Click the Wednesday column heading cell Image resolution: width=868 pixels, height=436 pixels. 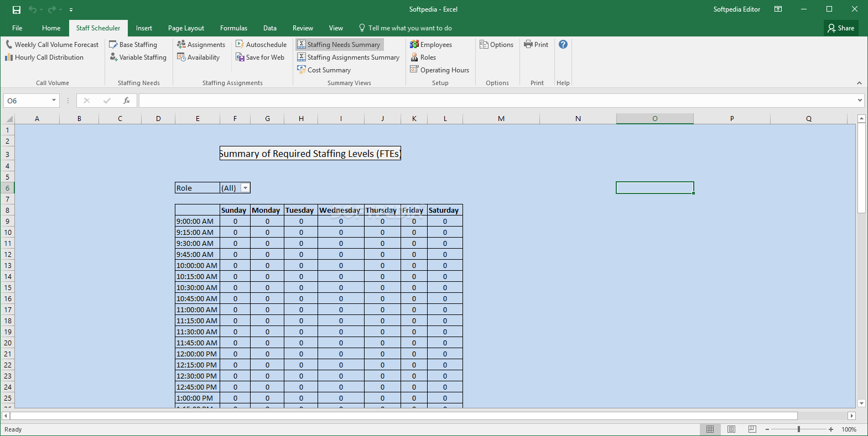[341, 210]
